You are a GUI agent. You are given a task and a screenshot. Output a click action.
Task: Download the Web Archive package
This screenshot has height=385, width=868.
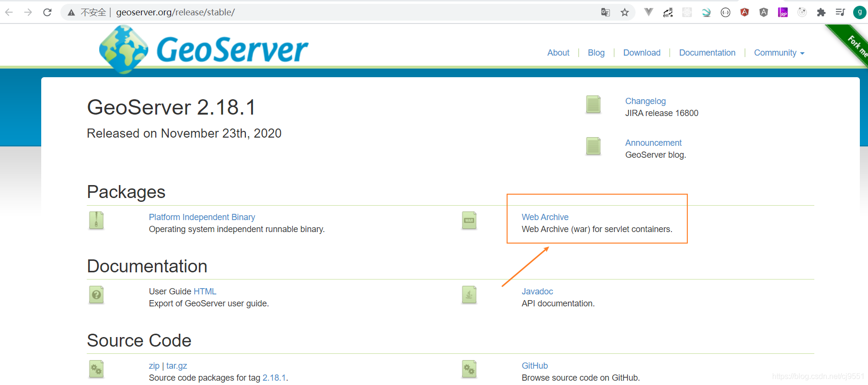(x=545, y=217)
